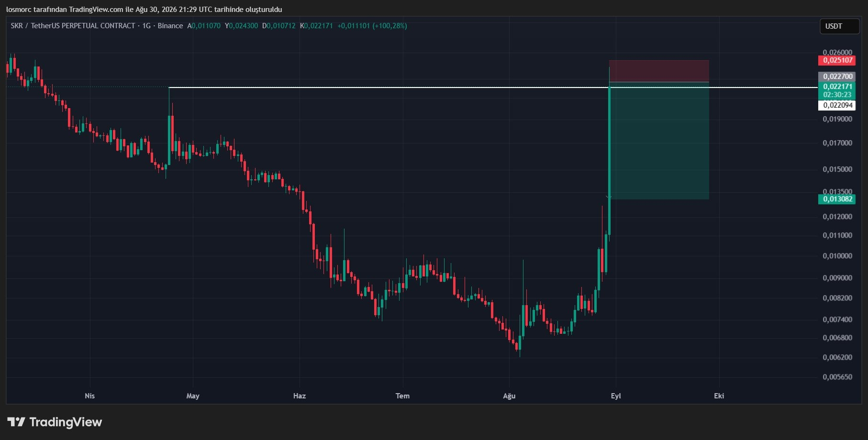Click the open value A0,011070 in the legend
Viewport: 868px width, 440px height.
pyautogui.click(x=204, y=26)
